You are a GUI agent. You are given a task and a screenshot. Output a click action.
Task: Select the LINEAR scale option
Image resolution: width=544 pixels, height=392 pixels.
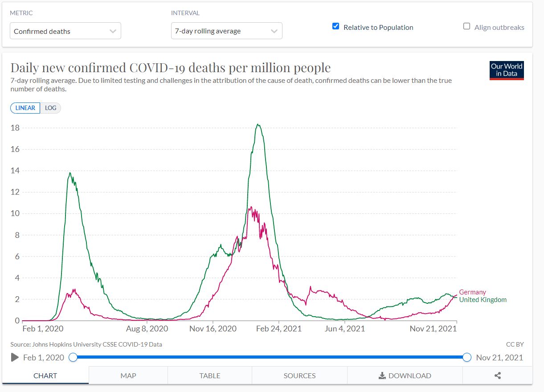(25, 108)
